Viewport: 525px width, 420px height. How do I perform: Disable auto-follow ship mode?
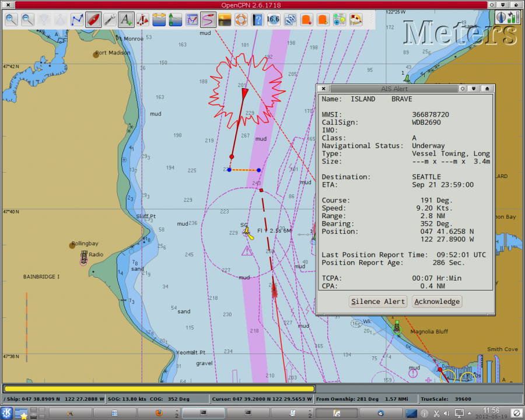pos(93,19)
